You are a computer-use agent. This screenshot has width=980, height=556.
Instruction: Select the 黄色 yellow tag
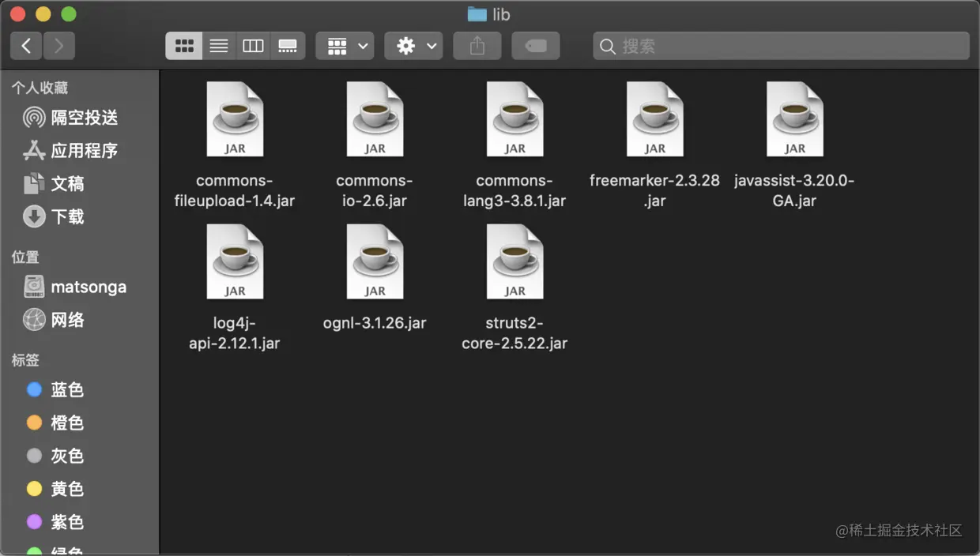(x=79, y=489)
